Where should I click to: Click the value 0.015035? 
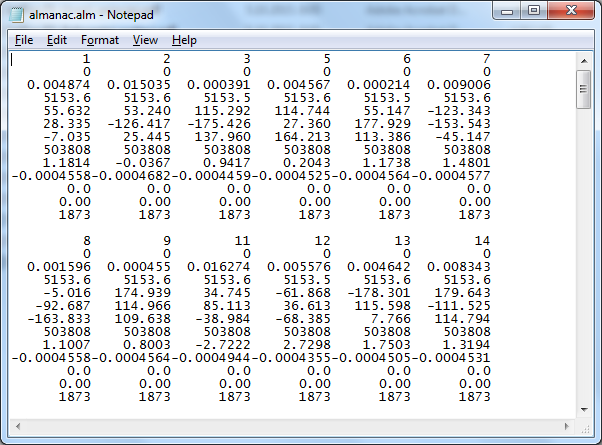click(139, 85)
